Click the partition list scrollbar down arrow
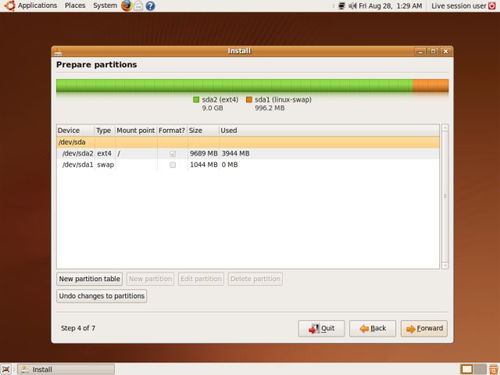 pos(445,266)
